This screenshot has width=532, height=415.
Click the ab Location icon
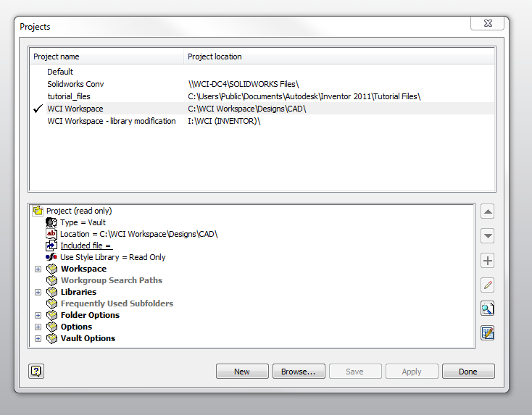51,234
